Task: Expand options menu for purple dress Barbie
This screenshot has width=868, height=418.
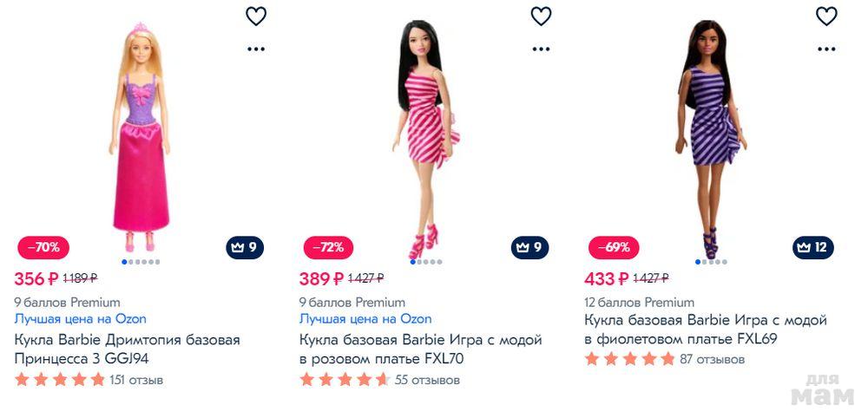Action: click(826, 49)
